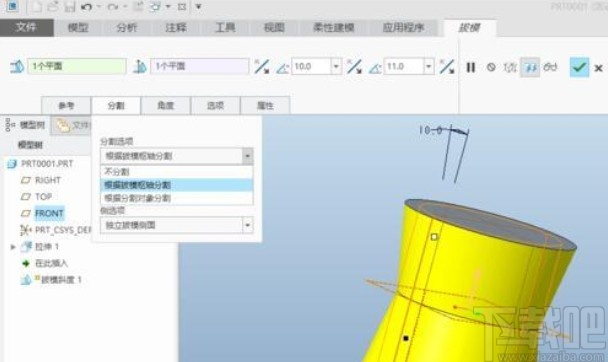Viewport: 608px width, 362px height.
Task: Click the white square drag handle on the model
Action: pos(434,236)
